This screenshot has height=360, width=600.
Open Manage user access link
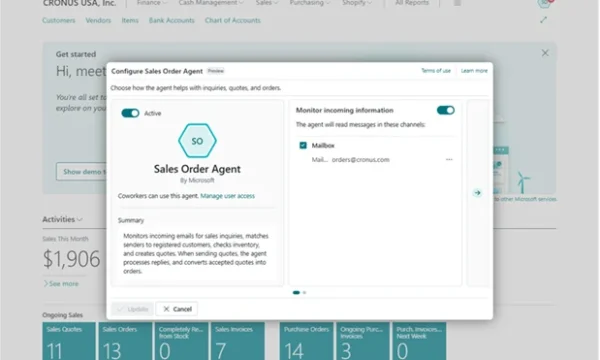coord(227,196)
